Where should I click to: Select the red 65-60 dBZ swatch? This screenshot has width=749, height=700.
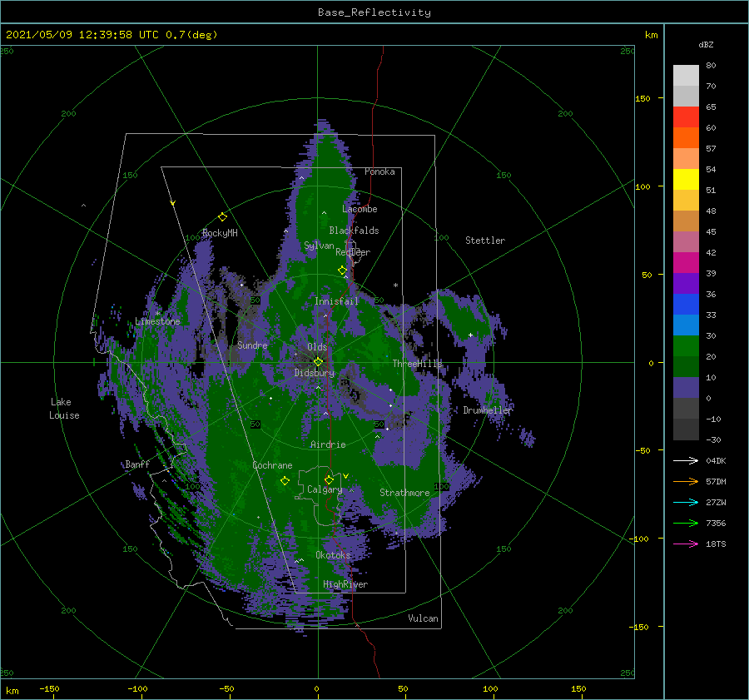click(x=686, y=117)
